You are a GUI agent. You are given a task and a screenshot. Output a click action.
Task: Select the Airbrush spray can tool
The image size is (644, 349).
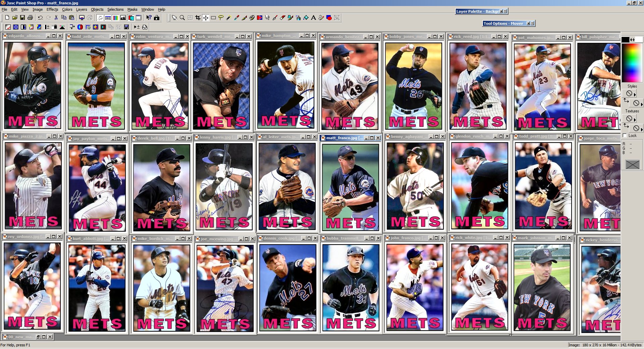click(x=298, y=18)
